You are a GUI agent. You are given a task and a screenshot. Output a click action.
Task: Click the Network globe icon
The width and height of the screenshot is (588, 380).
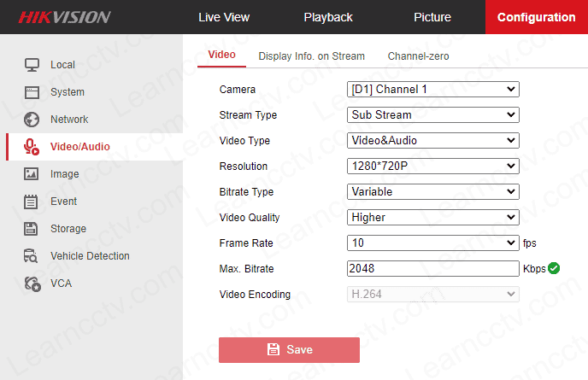coord(32,120)
